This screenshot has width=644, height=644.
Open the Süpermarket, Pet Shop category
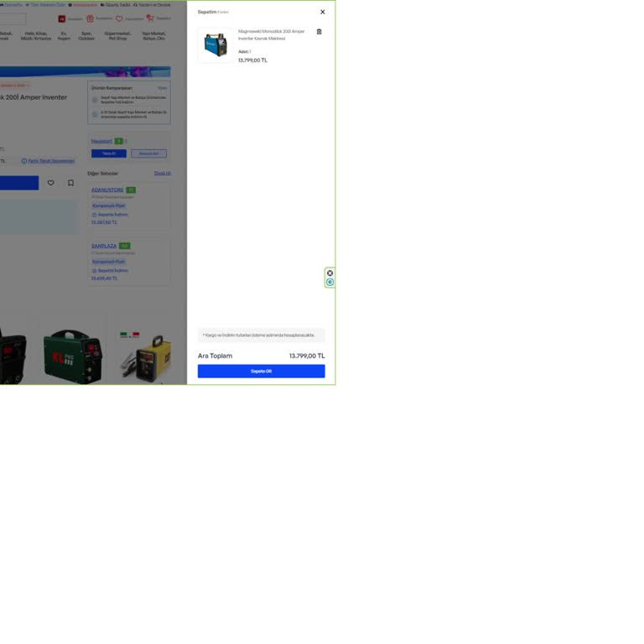118,36
